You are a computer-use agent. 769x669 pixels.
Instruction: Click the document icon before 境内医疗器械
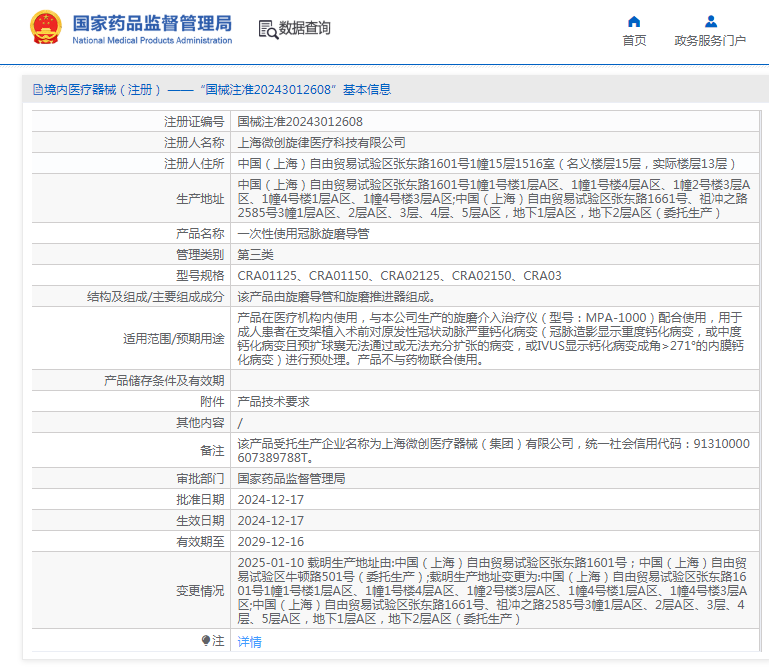click(37, 89)
